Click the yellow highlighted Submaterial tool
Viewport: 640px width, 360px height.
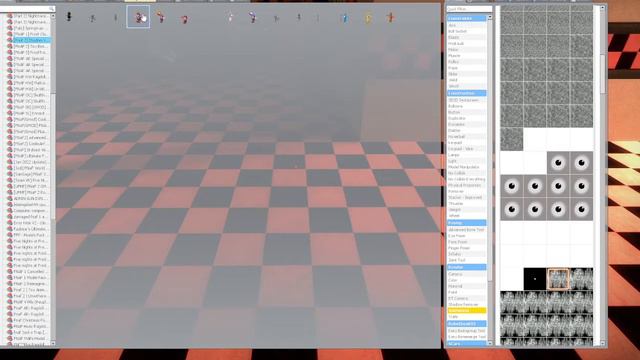pos(467,311)
